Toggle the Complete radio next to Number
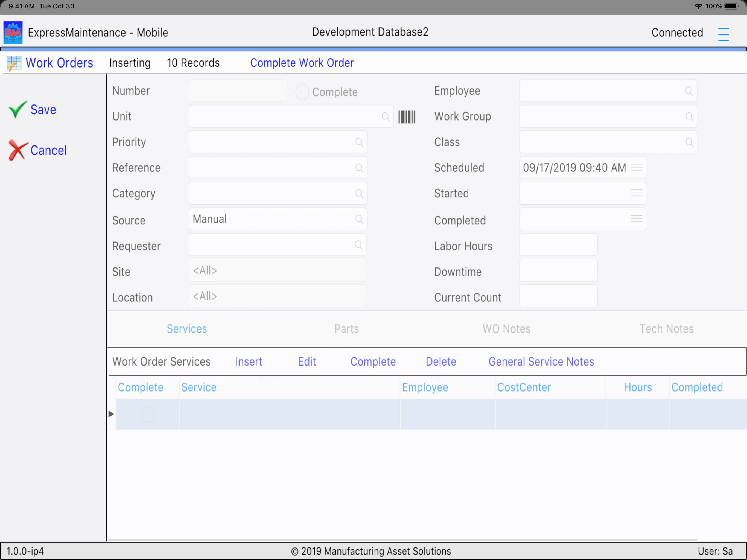Image resolution: width=747 pixels, height=560 pixels. 302,92
